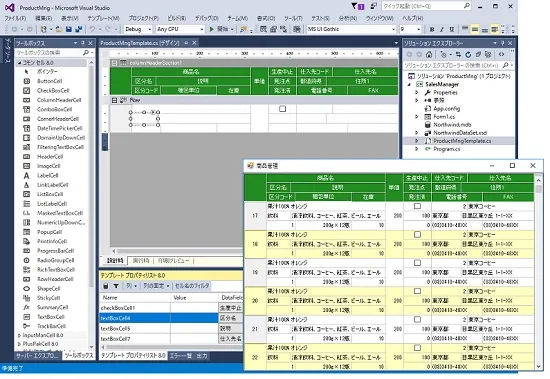550x379 pixels.
Task: Expand the InputManCell 8.0 toolbox group
Action: coord(19,335)
